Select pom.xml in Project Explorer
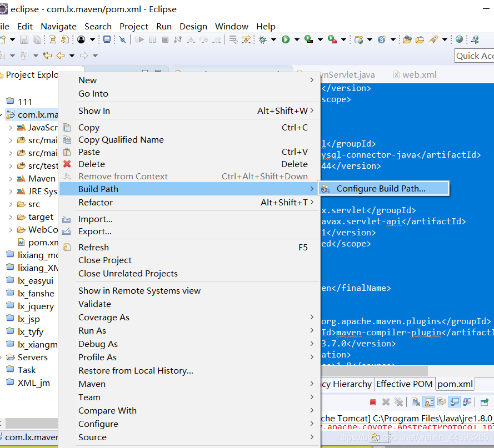Viewport: 494px width, 448px height. 38,243
